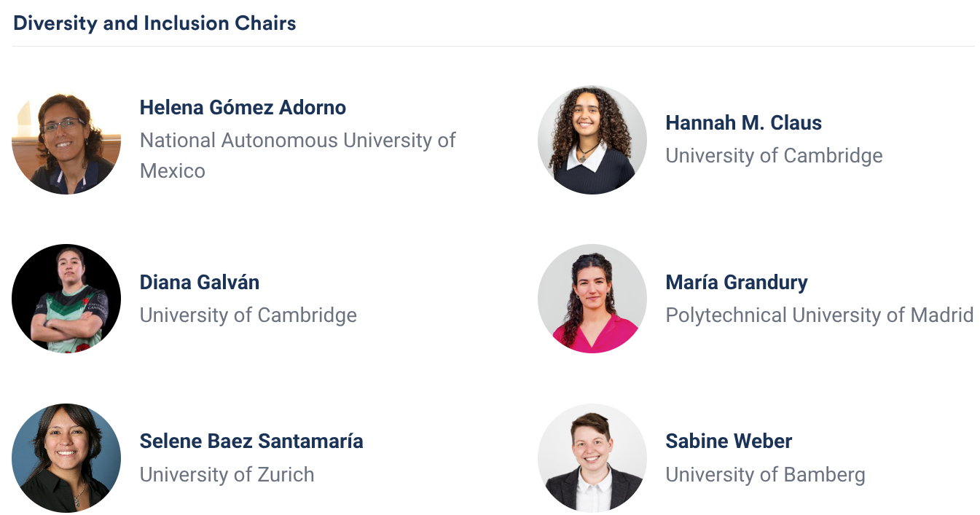Click the headshot next to Sabine Weber
Image resolution: width=980 pixels, height=515 pixels.
click(x=592, y=457)
